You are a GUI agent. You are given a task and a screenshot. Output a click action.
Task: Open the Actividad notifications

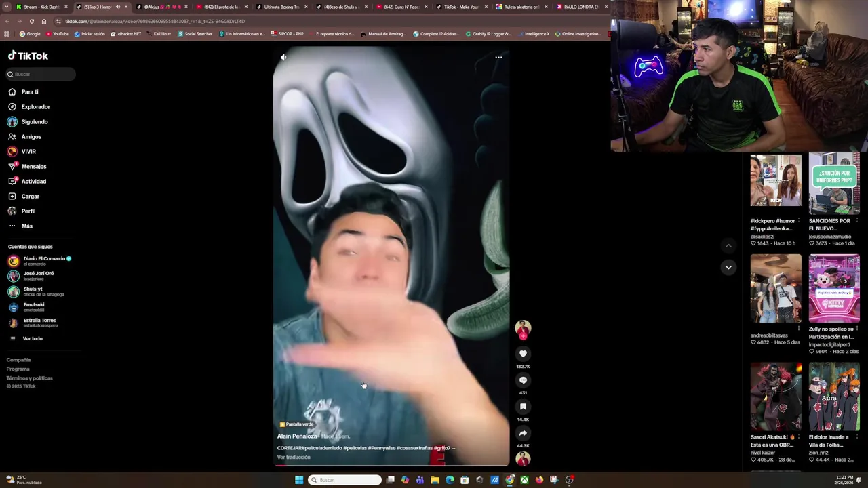27,181
